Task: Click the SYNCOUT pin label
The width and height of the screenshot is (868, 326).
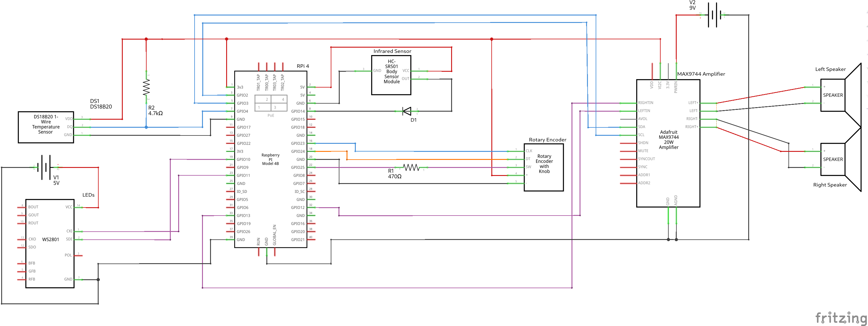Action: click(x=646, y=159)
